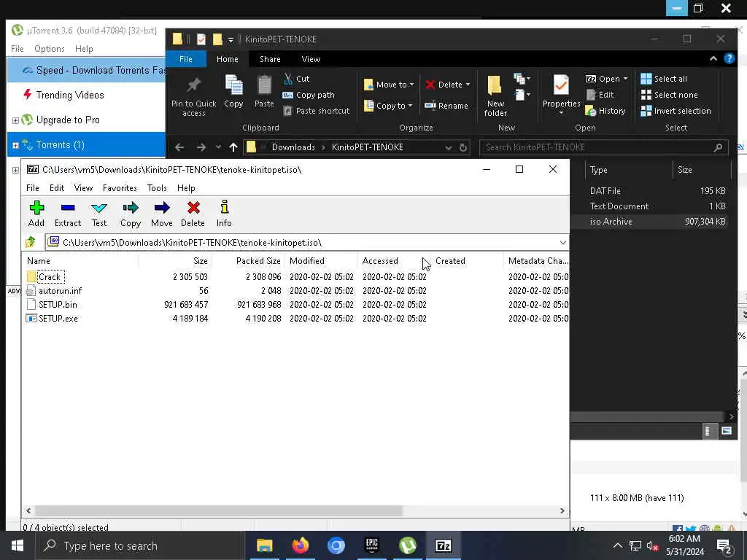Expand Explorer address bar history dropdown

449,147
